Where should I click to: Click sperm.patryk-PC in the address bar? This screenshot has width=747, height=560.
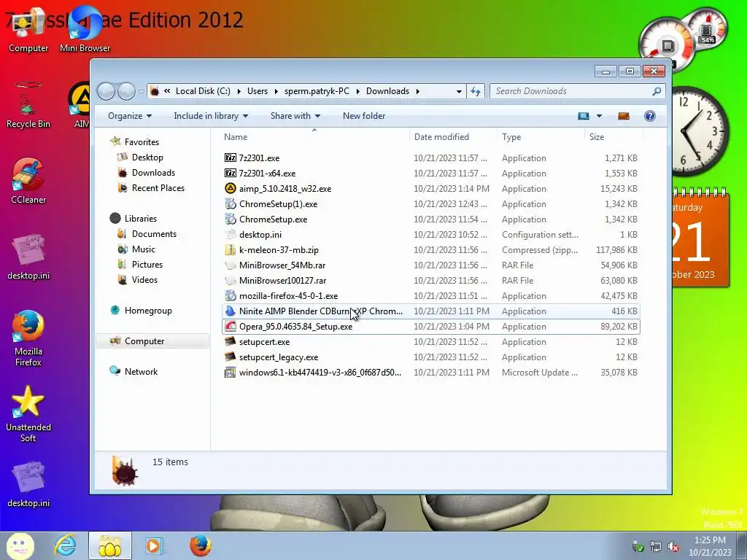click(x=317, y=91)
